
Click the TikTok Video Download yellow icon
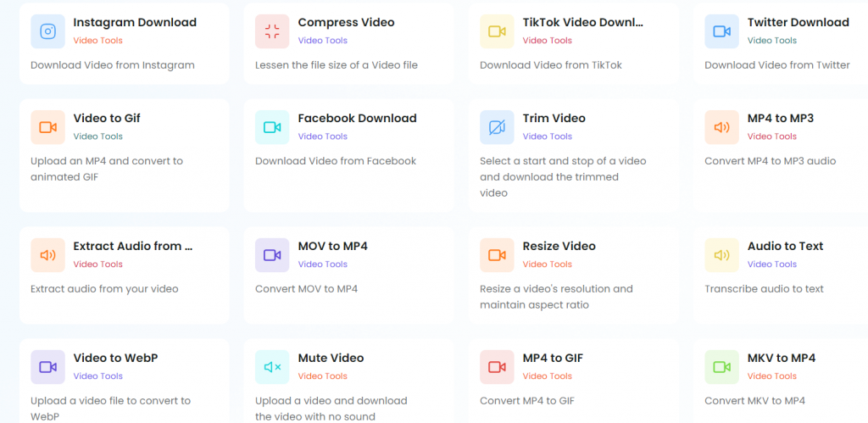[497, 31]
